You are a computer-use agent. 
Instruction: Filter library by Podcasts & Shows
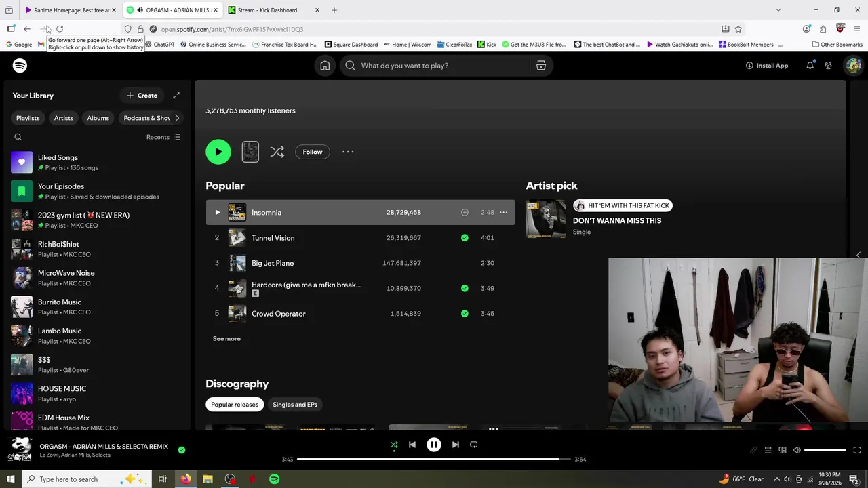[x=145, y=118]
